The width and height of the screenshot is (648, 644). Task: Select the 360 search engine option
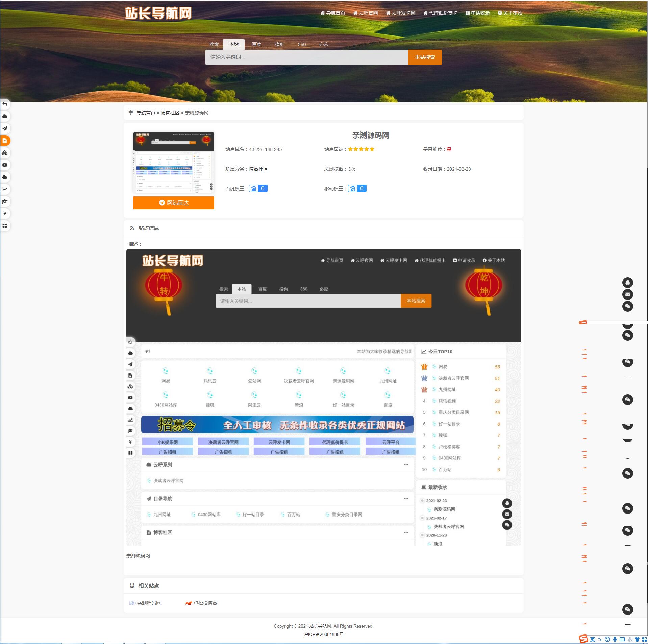302,44
